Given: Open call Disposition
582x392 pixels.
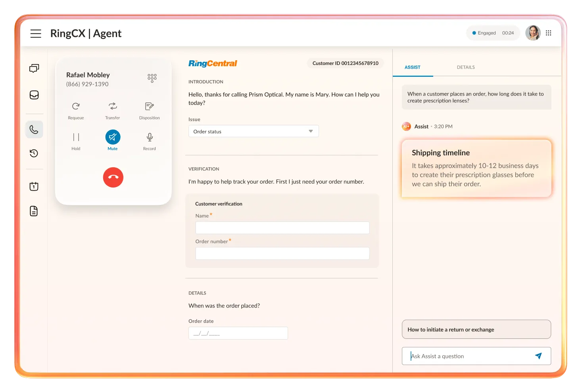Looking at the screenshot, I should tap(150, 111).
